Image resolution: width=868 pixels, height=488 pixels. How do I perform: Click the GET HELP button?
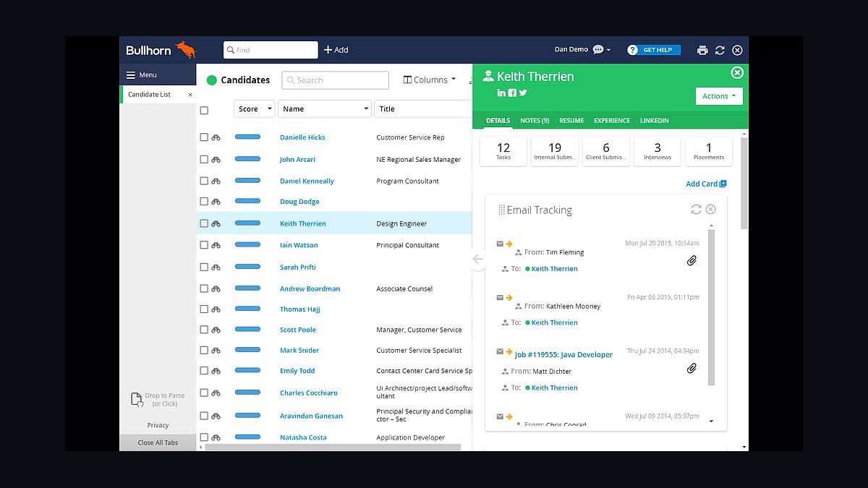[x=654, y=50]
